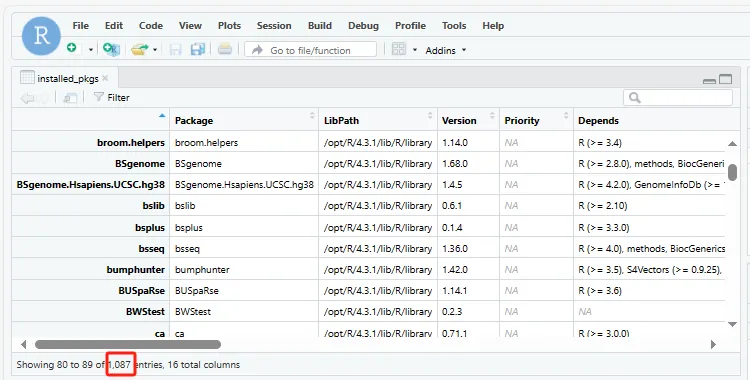Expand the New File dropdown arrow
Viewport: 750px width, 380px height.
click(x=90, y=49)
